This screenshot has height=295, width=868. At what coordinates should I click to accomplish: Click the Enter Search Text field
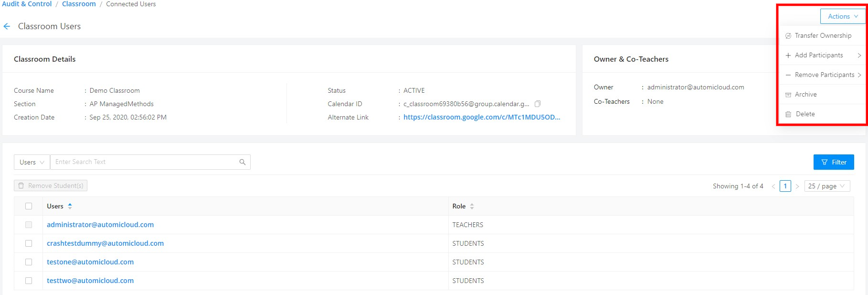click(x=145, y=162)
